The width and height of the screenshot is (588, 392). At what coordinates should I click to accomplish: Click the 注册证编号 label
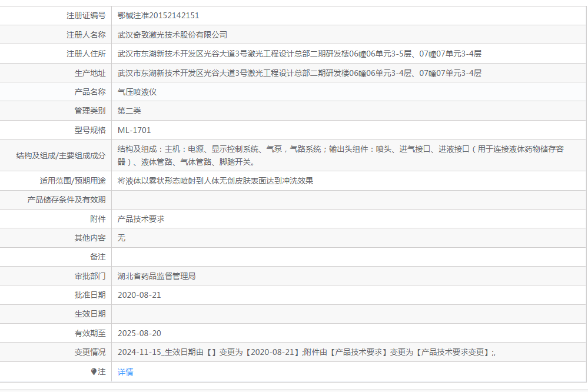point(87,15)
